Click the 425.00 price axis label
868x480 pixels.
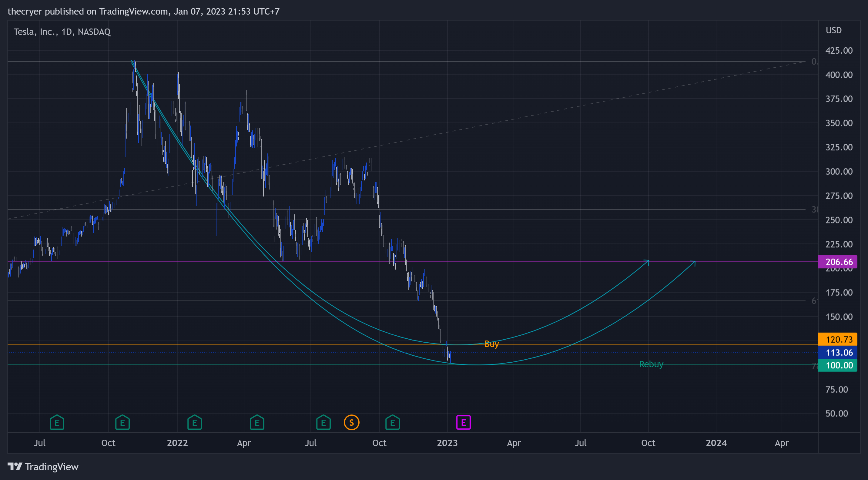click(x=839, y=51)
